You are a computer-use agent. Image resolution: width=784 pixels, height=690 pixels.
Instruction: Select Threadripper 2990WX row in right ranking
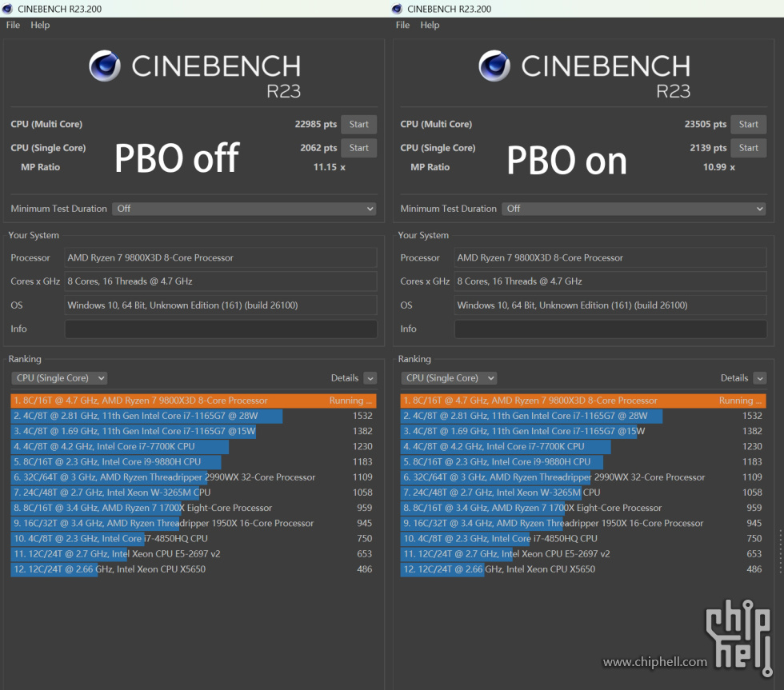click(583, 477)
